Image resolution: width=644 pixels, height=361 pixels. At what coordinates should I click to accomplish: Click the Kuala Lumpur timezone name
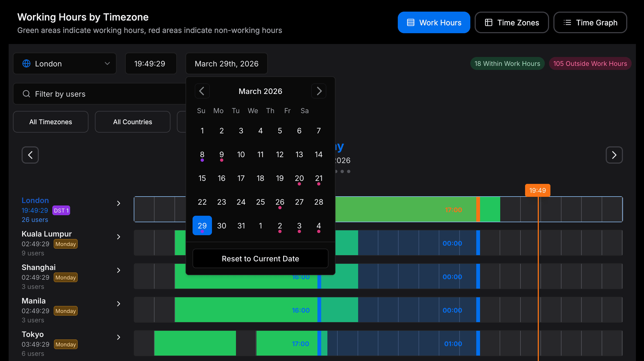tap(47, 234)
